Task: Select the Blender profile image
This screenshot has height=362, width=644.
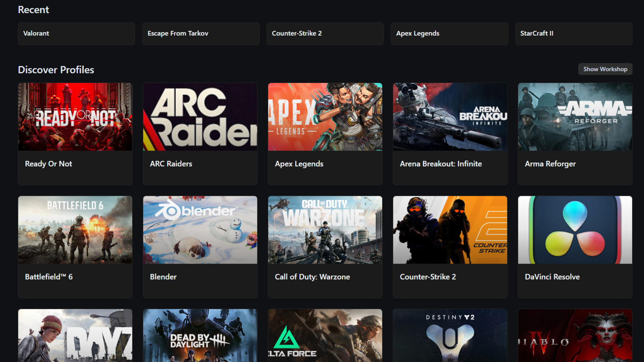Action: [x=200, y=230]
